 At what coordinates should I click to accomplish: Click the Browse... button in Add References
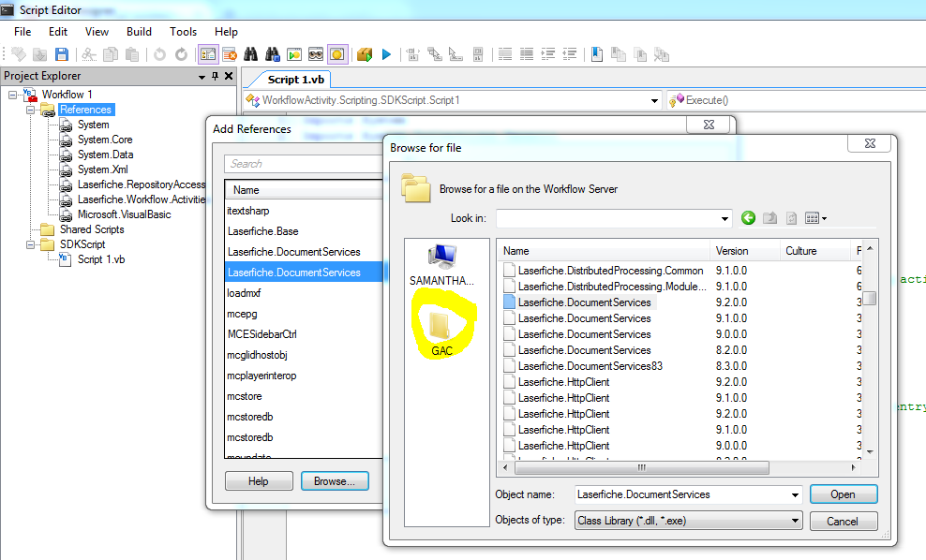pos(335,481)
